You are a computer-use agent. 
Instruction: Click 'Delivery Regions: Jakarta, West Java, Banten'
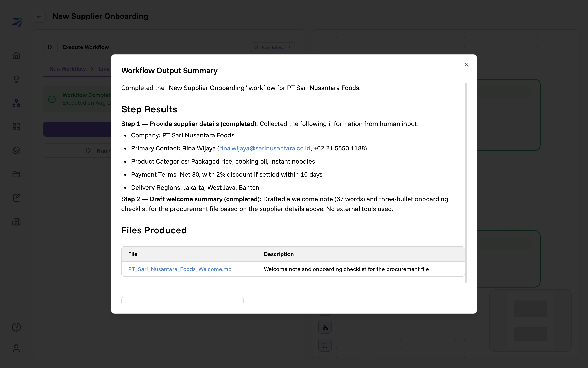tap(195, 188)
